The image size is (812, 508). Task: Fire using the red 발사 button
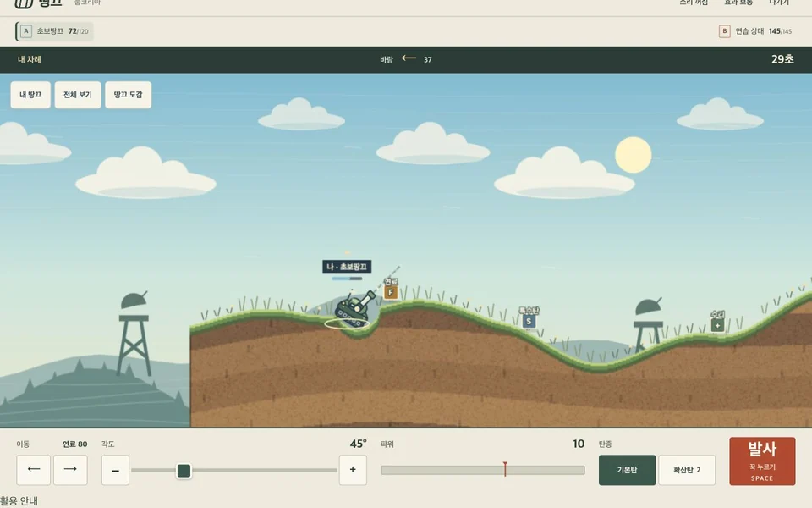[762, 461]
